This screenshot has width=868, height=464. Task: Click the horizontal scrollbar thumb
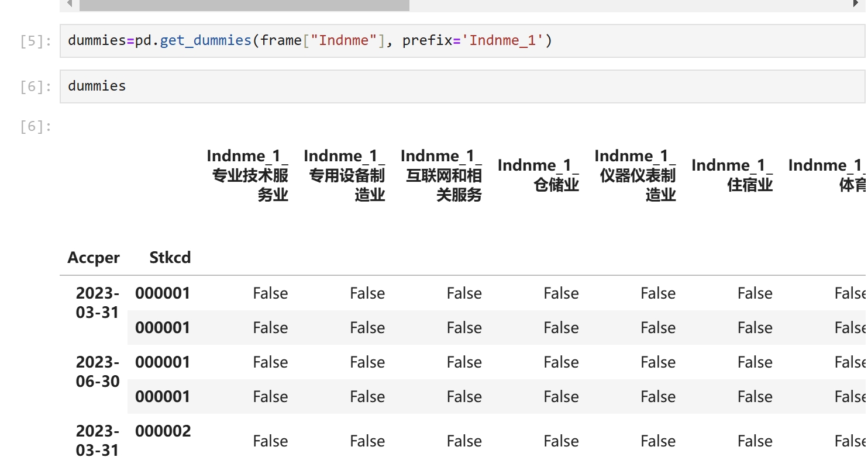point(244,5)
